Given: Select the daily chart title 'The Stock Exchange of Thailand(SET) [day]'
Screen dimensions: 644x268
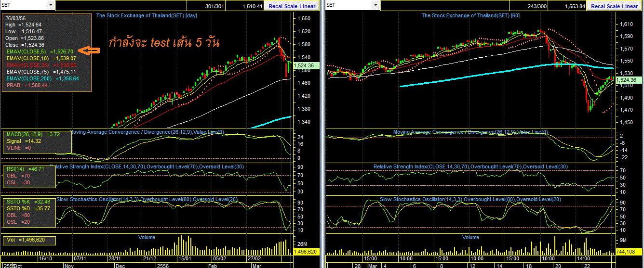Looking at the screenshot, I should (x=147, y=15).
